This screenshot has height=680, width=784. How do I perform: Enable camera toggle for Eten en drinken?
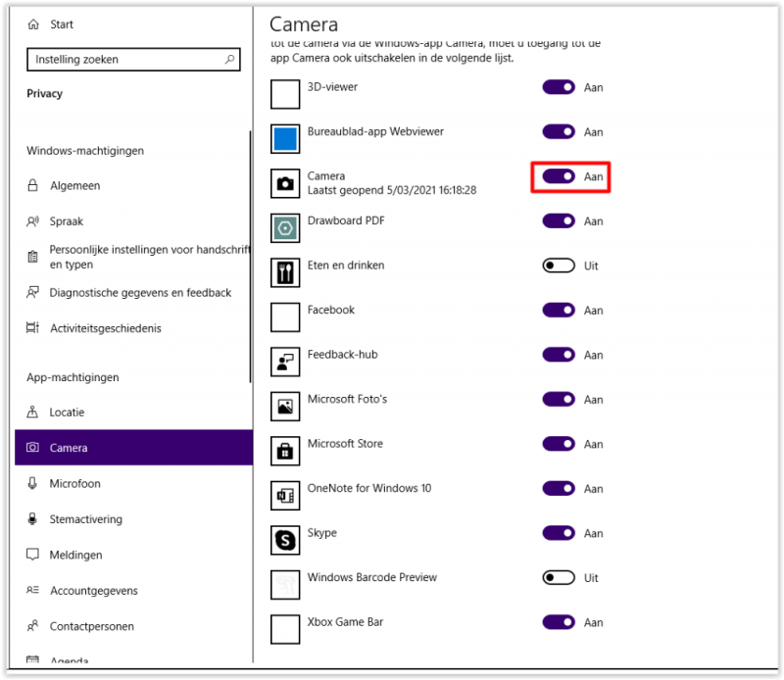[559, 266]
